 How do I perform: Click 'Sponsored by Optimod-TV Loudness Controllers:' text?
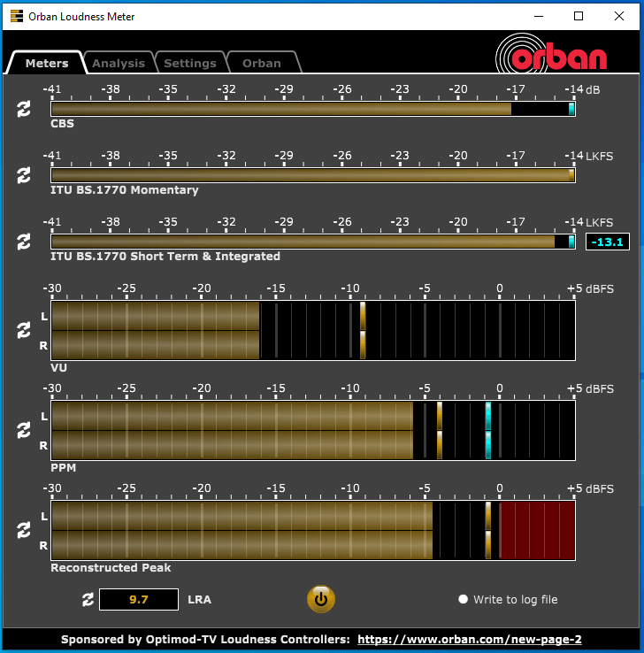tap(205, 639)
